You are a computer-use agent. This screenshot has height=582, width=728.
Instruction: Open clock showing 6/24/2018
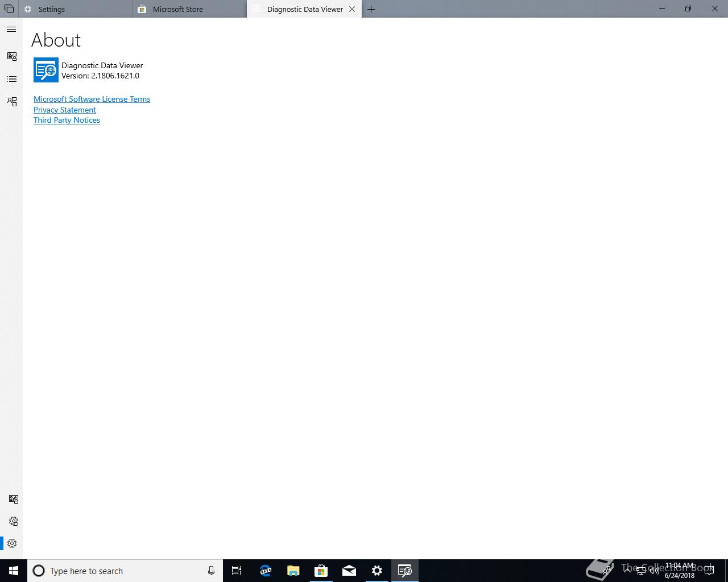tap(680, 571)
